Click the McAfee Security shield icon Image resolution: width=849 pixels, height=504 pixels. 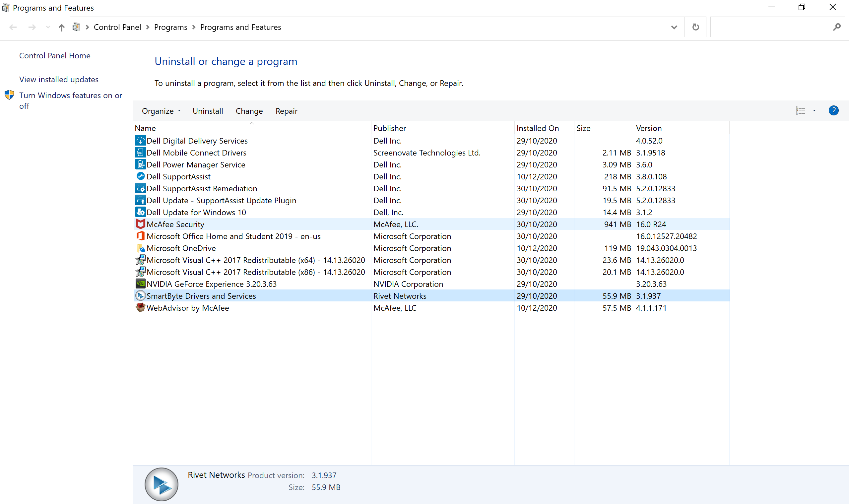click(x=140, y=224)
